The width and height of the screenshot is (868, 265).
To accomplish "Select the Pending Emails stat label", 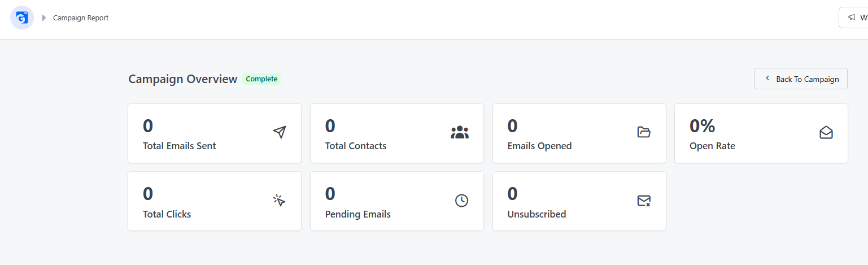I will pyautogui.click(x=358, y=214).
